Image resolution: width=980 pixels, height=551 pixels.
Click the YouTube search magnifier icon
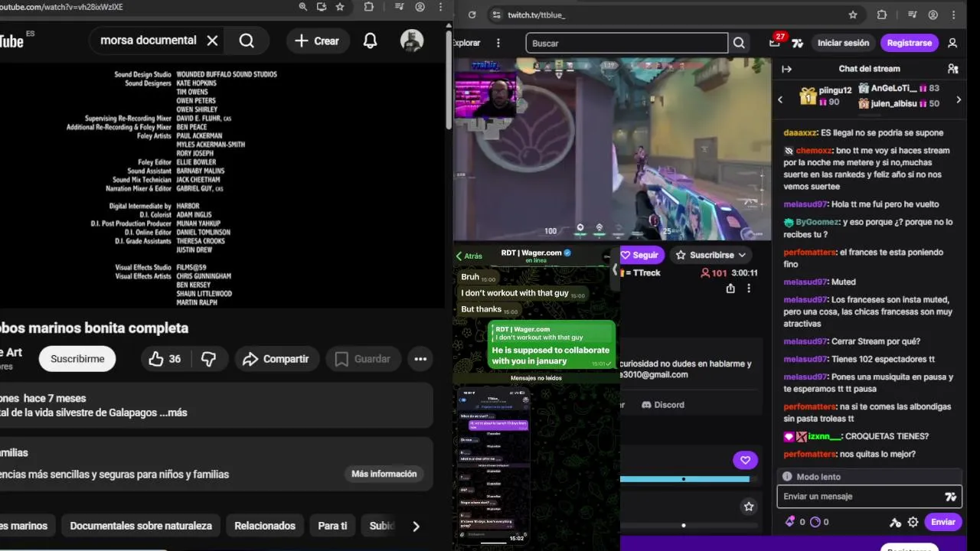(x=247, y=41)
